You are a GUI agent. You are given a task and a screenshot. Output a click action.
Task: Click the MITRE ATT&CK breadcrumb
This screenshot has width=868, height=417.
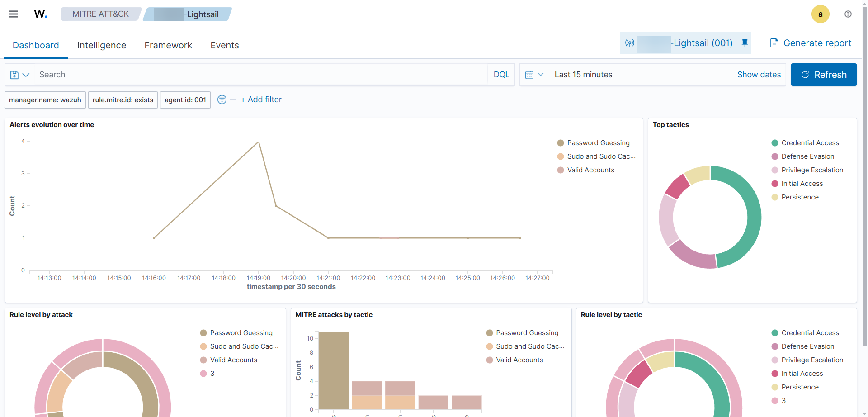tap(100, 14)
